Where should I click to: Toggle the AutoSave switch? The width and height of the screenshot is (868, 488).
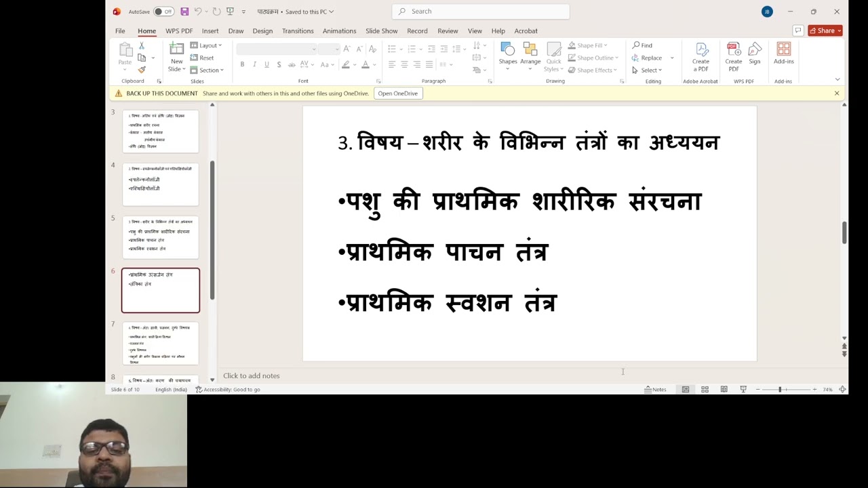(x=163, y=12)
